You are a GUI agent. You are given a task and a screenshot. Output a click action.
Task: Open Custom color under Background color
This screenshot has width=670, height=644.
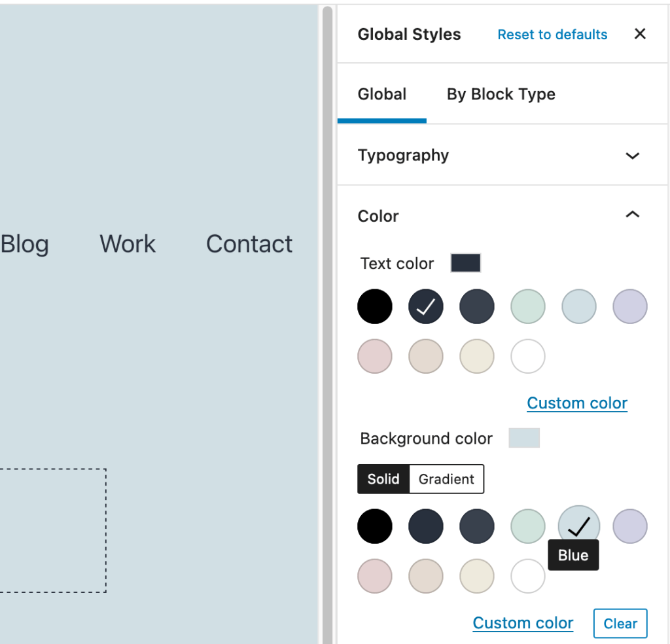(x=523, y=623)
